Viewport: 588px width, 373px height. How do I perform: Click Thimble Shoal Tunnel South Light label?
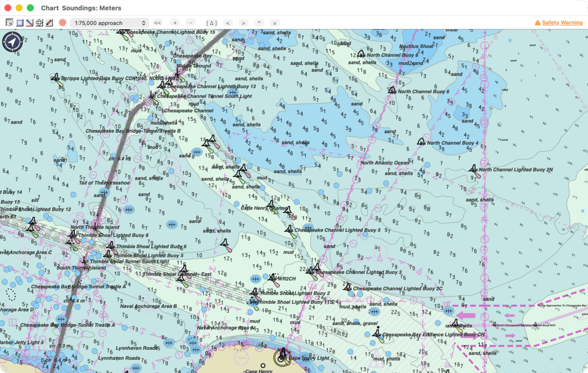[129, 261]
